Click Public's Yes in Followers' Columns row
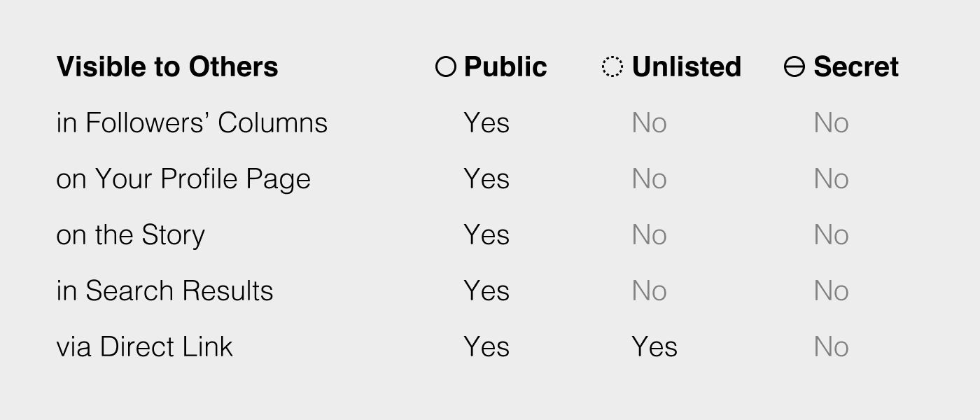 pyautogui.click(x=486, y=123)
